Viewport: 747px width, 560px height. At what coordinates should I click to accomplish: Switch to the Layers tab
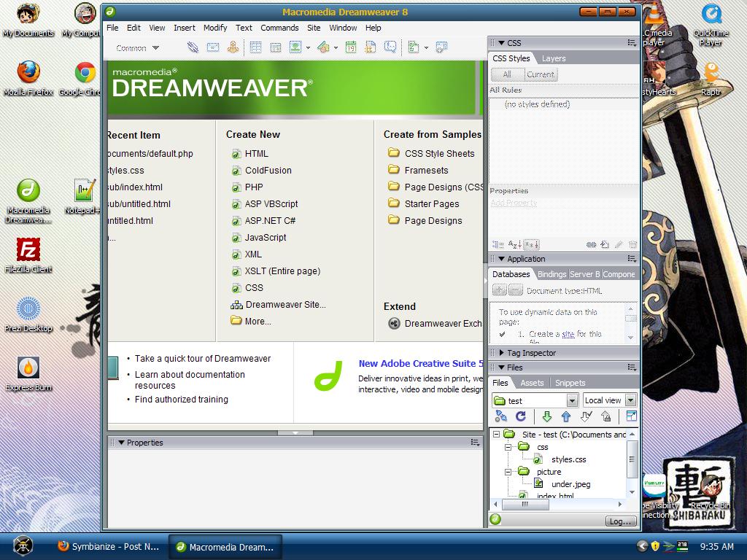(554, 58)
